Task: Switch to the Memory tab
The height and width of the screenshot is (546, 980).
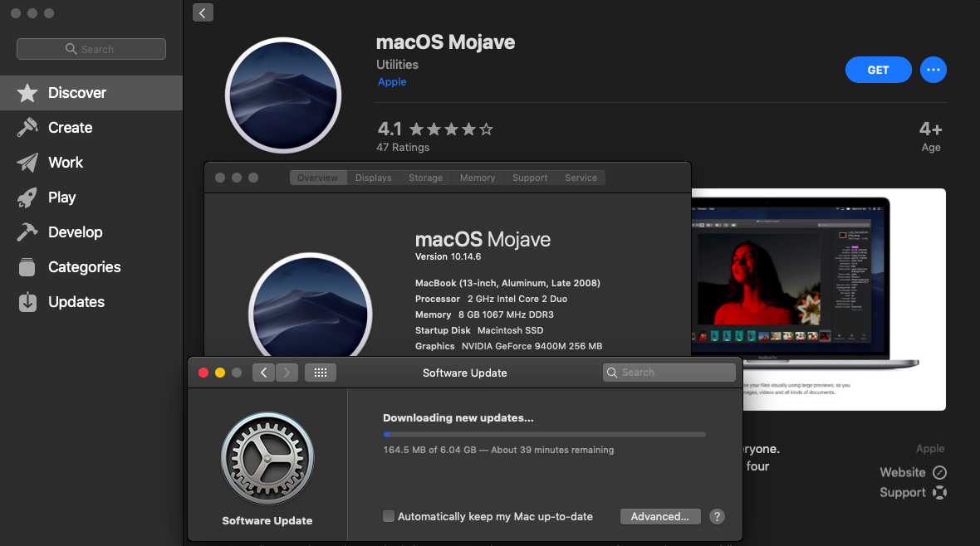Action: pyautogui.click(x=478, y=178)
